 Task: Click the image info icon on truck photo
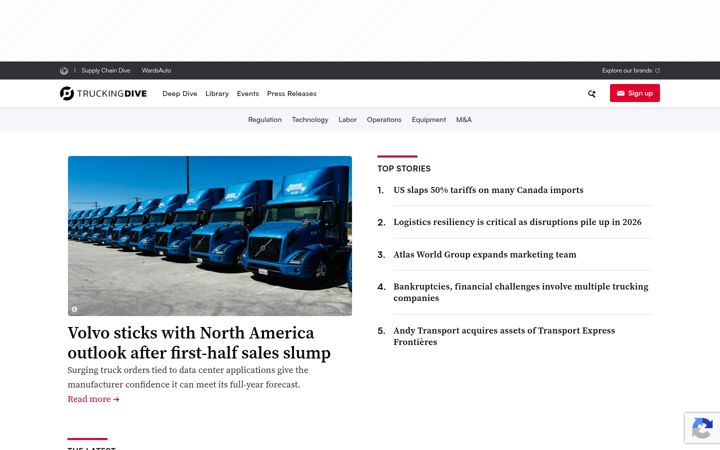coord(74,309)
